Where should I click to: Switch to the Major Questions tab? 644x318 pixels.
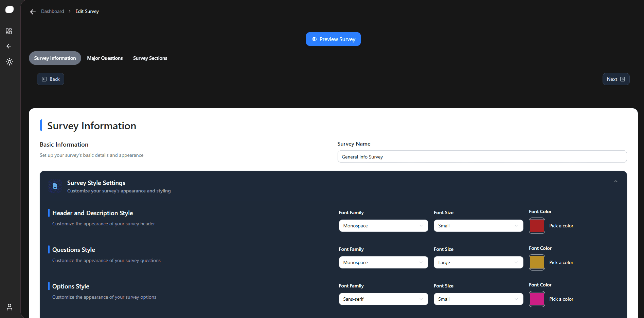coord(105,58)
